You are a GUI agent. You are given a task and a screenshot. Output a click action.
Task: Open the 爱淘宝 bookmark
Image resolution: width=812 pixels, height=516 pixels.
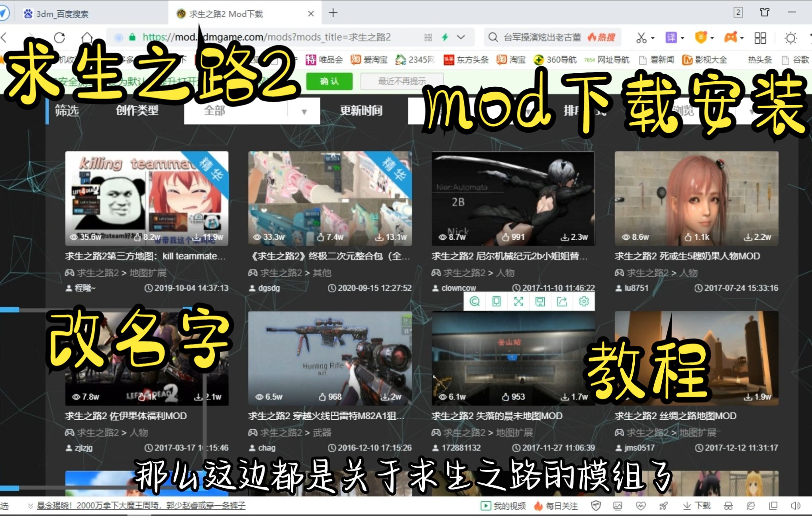tap(369, 60)
